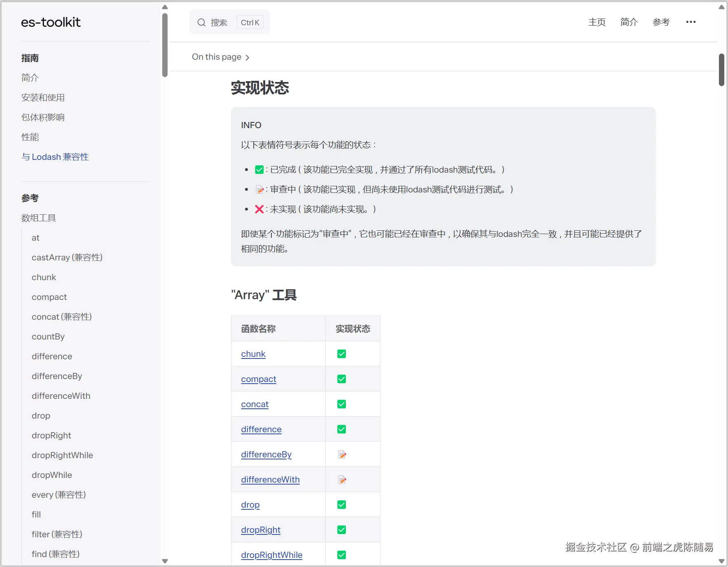Open the search with Ctrl K shortcut button

point(250,22)
